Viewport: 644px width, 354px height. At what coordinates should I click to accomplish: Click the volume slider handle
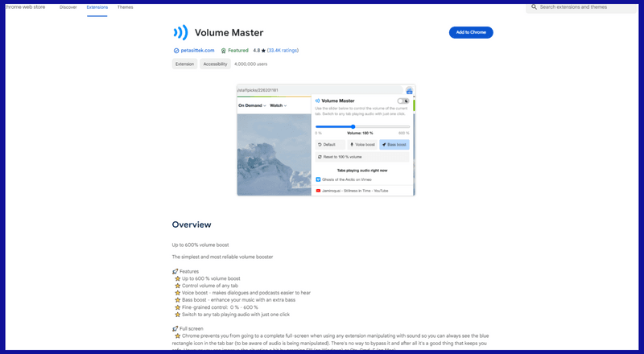(353, 126)
